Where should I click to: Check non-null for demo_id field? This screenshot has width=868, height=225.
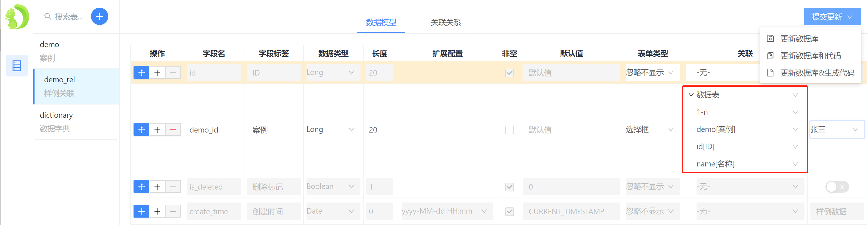coord(509,130)
